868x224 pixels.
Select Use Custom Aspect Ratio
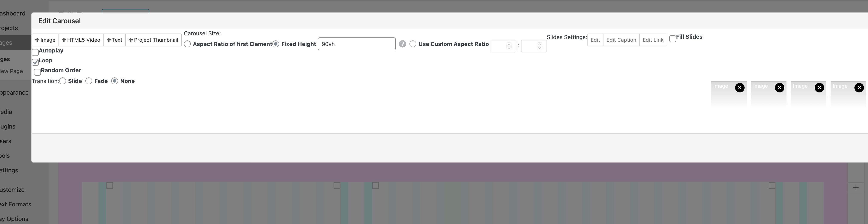click(x=413, y=44)
